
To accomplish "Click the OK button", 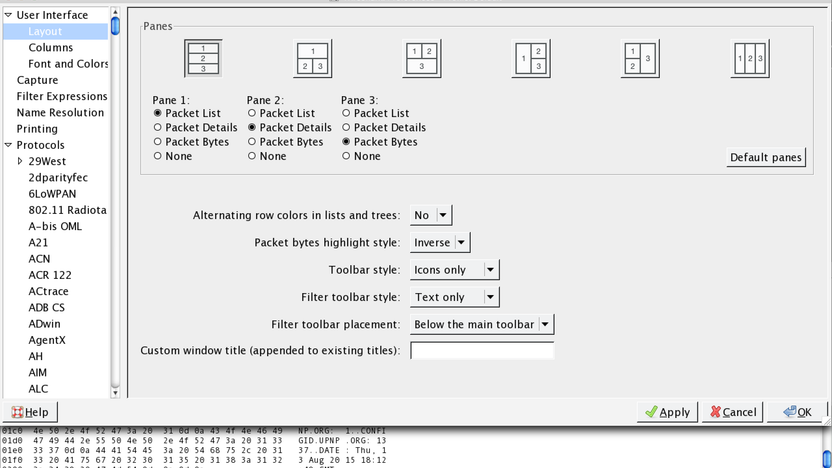I will click(798, 412).
